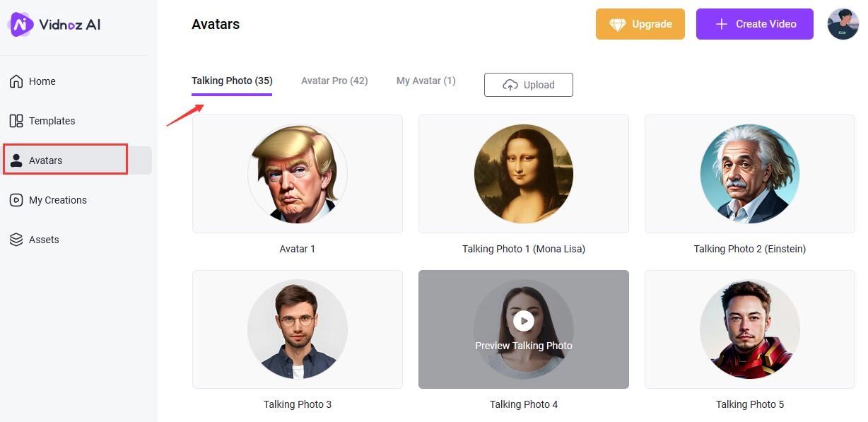
Task: Click the Create Video button
Action: click(x=754, y=23)
